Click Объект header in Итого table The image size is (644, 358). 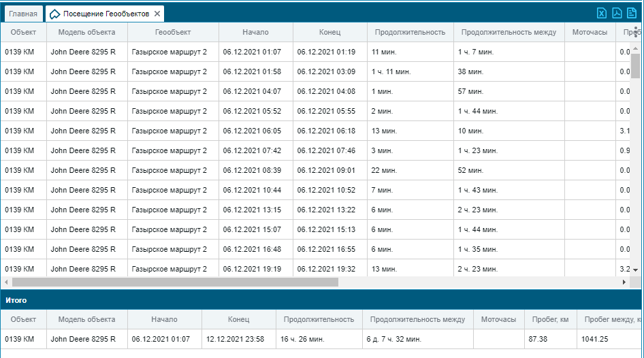pos(23,319)
